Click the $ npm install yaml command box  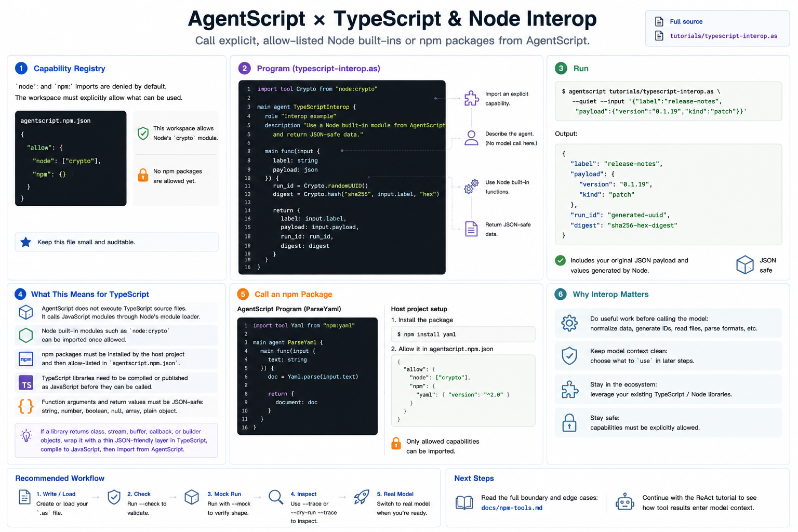click(x=463, y=334)
